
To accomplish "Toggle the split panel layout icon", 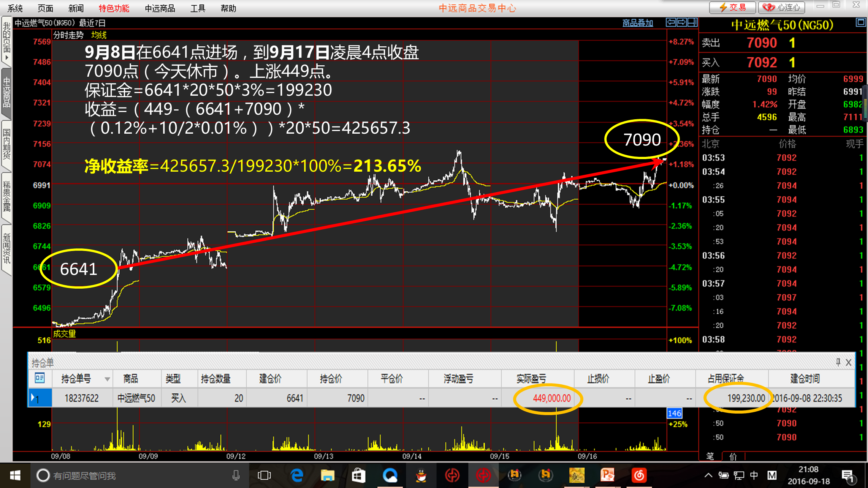I will tap(692, 22).
